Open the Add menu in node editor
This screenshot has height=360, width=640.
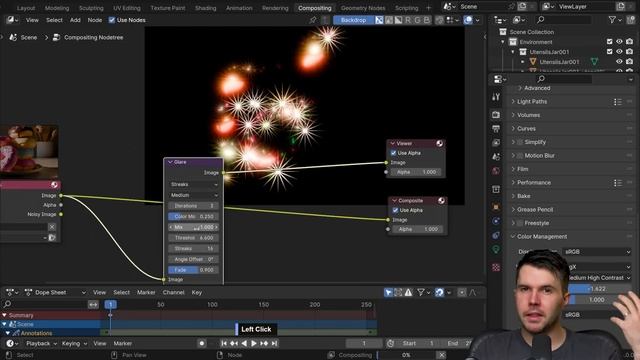pos(75,20)
